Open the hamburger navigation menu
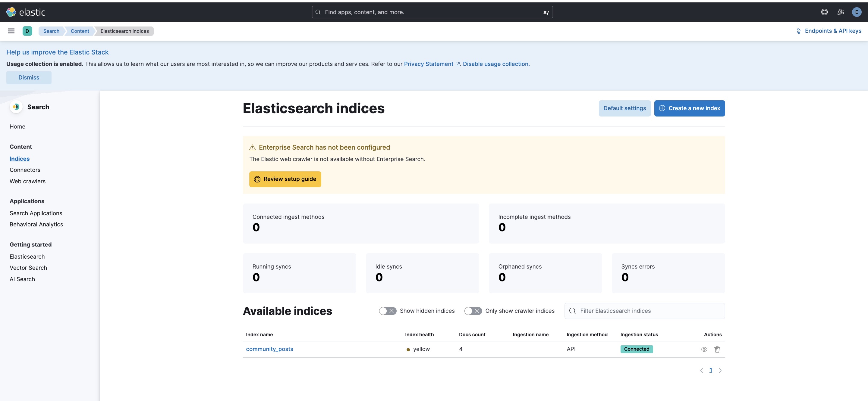 pos(11,31)
